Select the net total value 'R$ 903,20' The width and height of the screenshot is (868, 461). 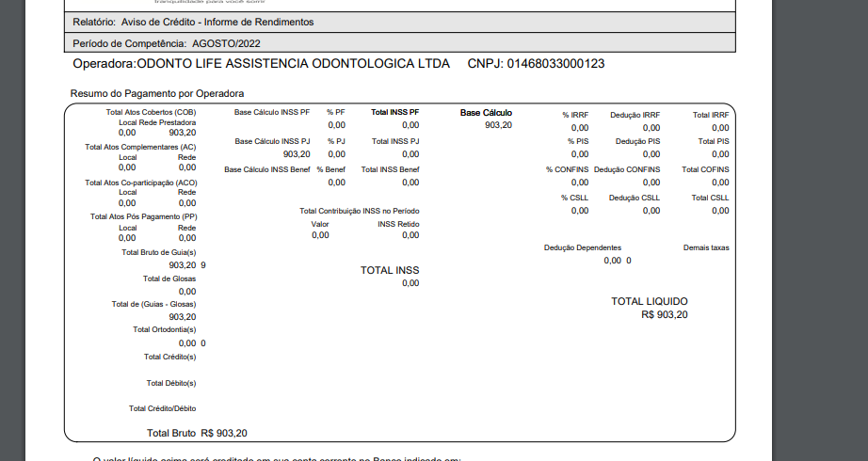click(665, 315)
